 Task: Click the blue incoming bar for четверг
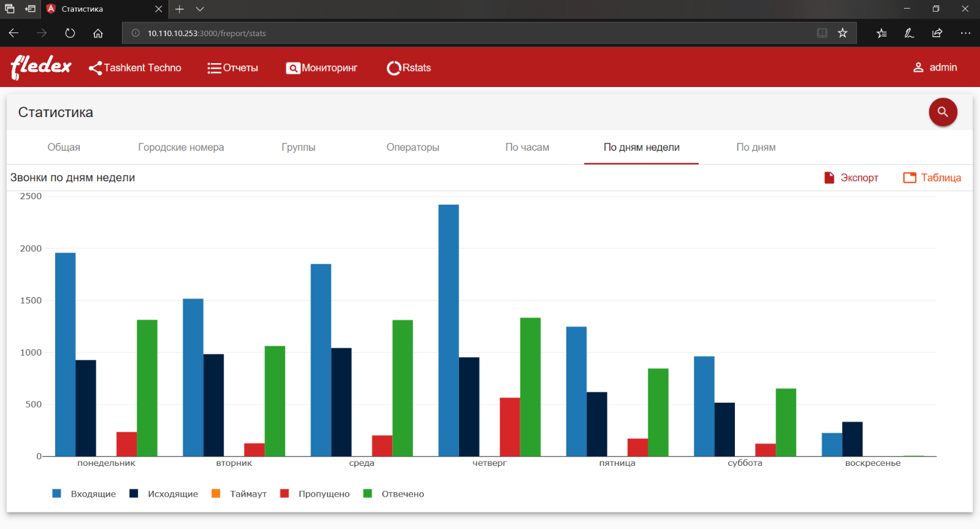click(449, 330)
